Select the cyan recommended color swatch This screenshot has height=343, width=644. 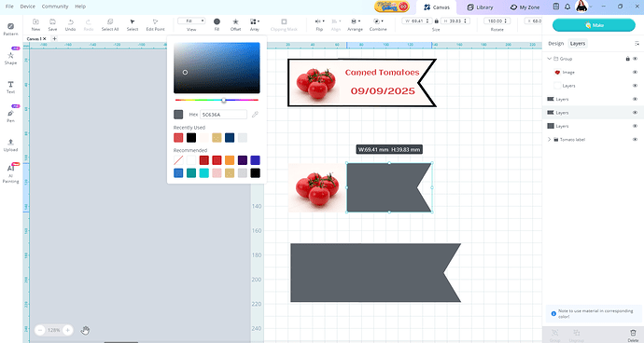204,173
